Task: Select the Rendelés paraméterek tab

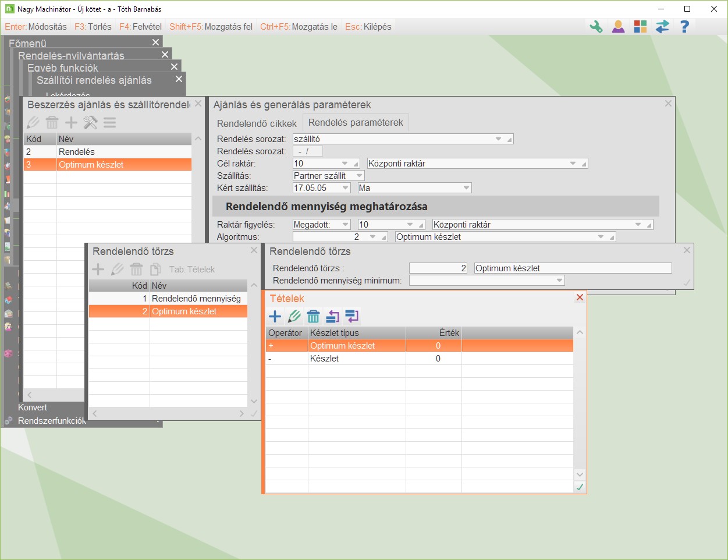Action: point(356,123)
